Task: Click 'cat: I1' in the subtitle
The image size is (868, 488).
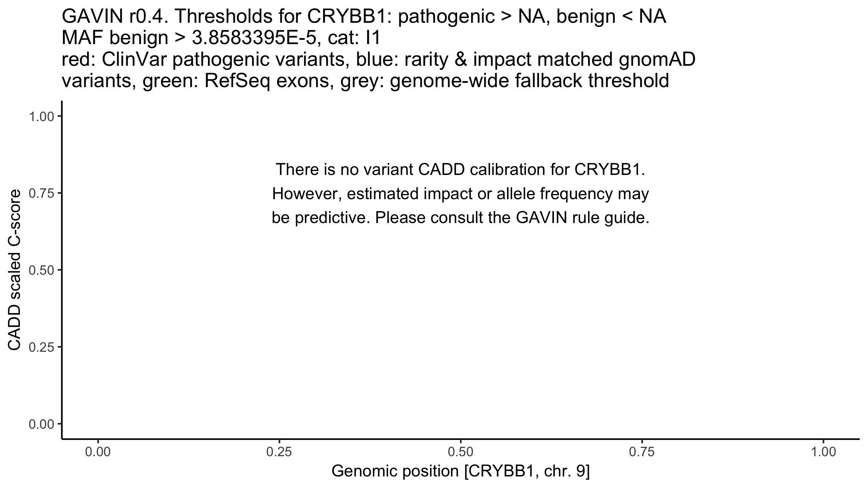Action: point(354,38)
